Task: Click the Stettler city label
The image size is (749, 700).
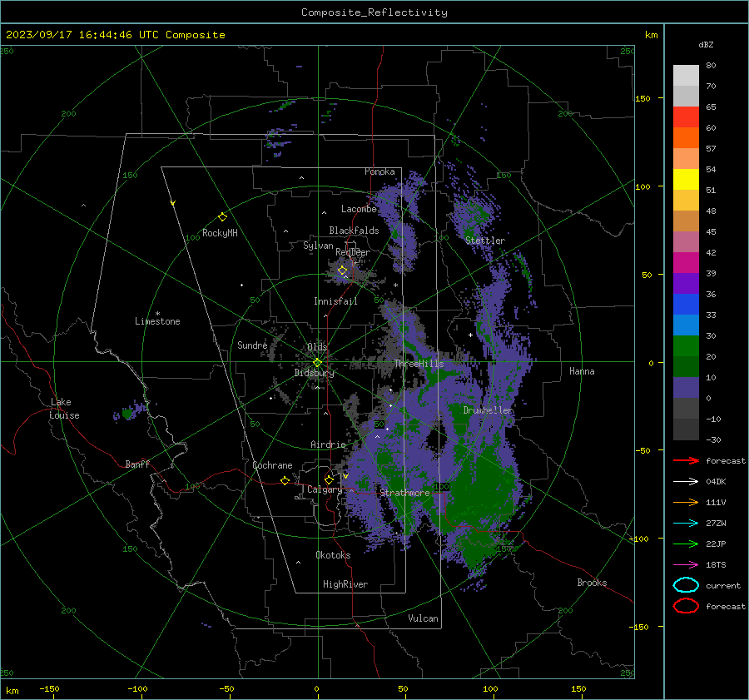Action: [x=485, y=241]
